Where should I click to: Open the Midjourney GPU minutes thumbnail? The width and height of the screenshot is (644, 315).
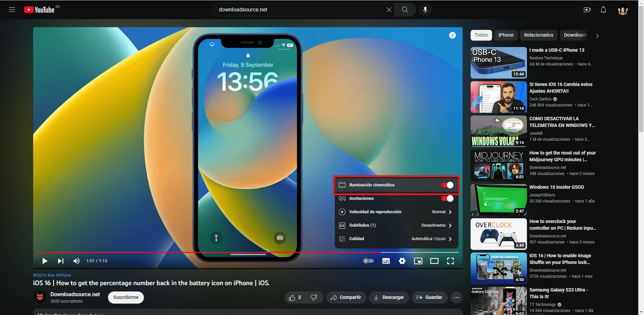498,166
